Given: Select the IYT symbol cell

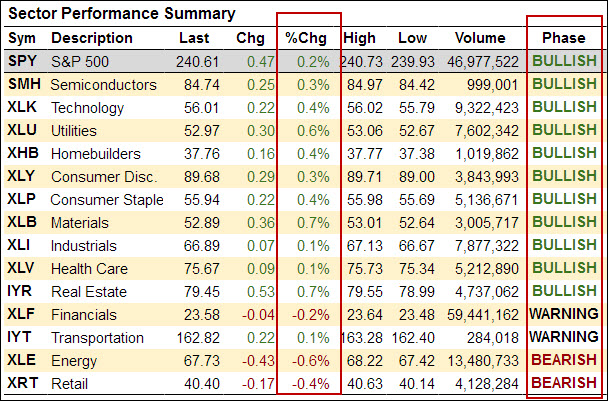Looking at the screenshot, I should click(19, 337).
